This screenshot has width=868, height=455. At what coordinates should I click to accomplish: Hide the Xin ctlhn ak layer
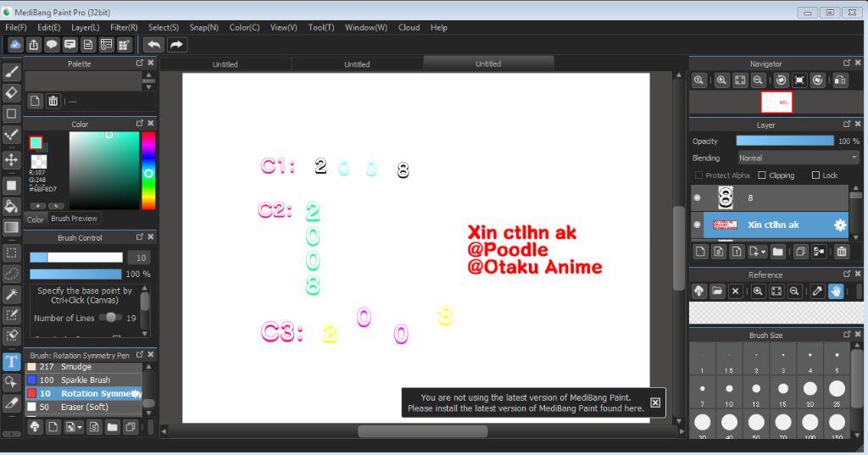tap(697, 225)
